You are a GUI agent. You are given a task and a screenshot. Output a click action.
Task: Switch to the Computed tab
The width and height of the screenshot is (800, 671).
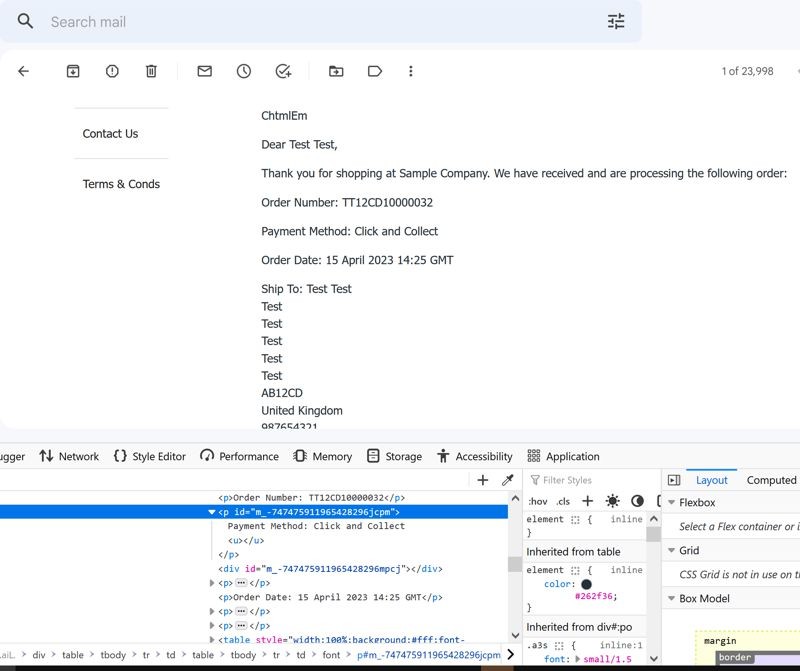coord(771,480)
